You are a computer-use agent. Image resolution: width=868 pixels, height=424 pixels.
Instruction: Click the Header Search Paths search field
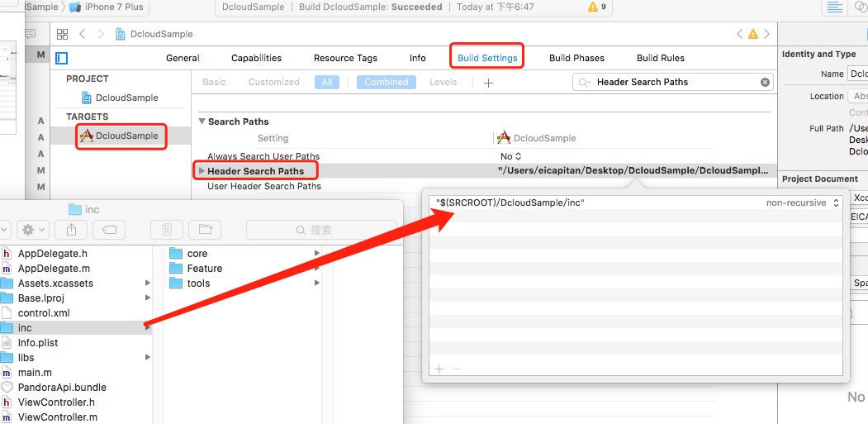tap(672, 82)
